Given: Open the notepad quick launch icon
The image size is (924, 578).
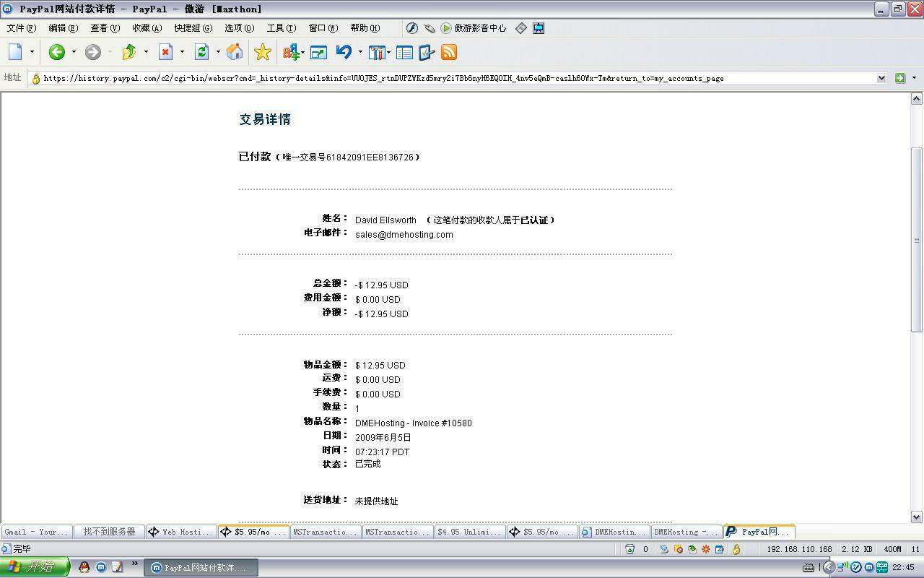Looking at the screenshot, I should point(117,567).
